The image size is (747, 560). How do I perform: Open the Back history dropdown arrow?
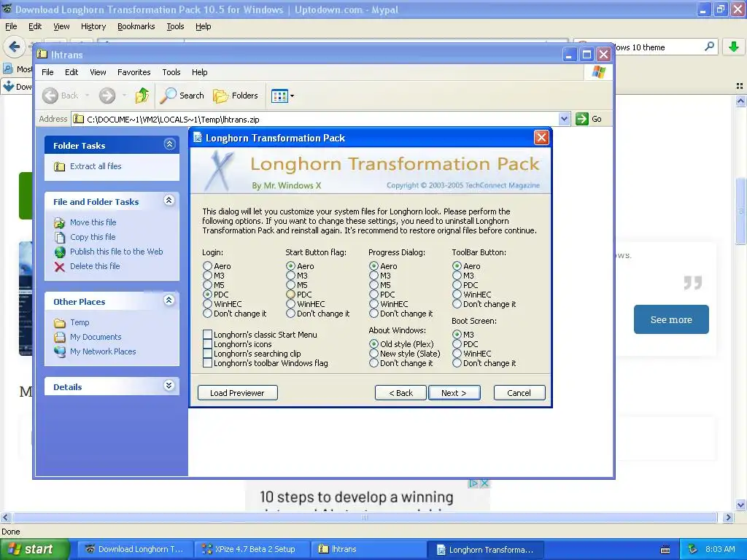pos(88,96)
